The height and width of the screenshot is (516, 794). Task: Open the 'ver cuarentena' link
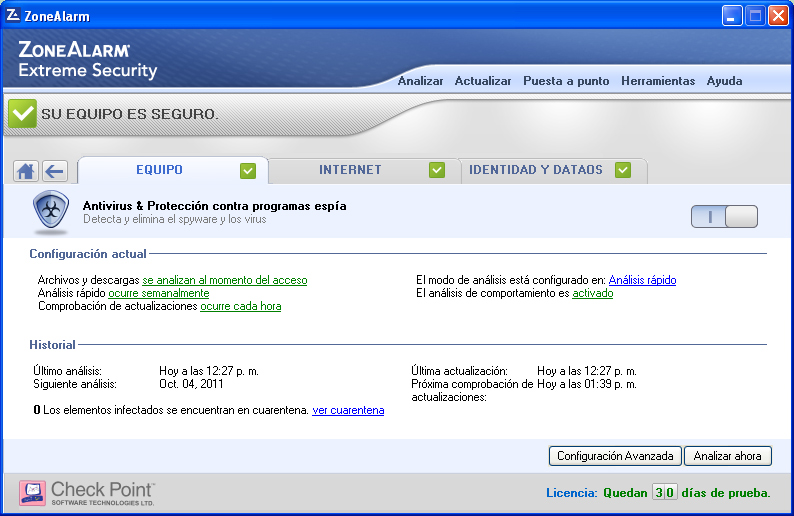pyautogui.click(x=348, y=410)
